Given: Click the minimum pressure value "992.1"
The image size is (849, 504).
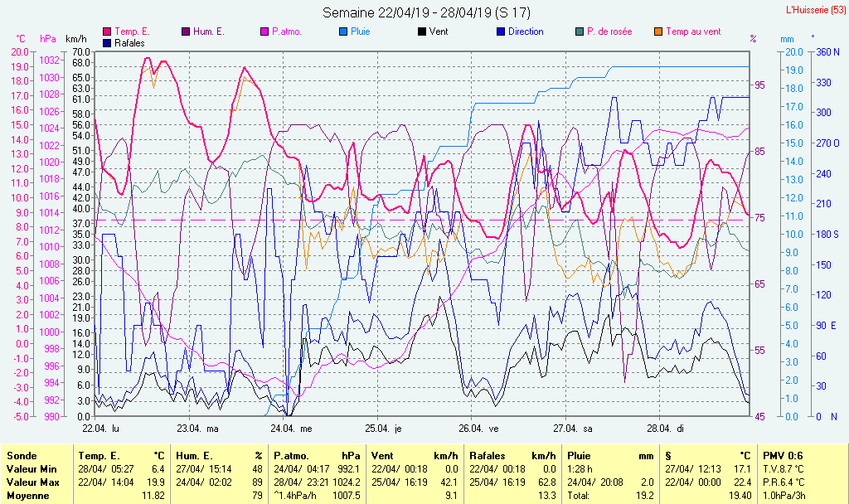Looking at the screenshot, I should click(x=349, y=469).
